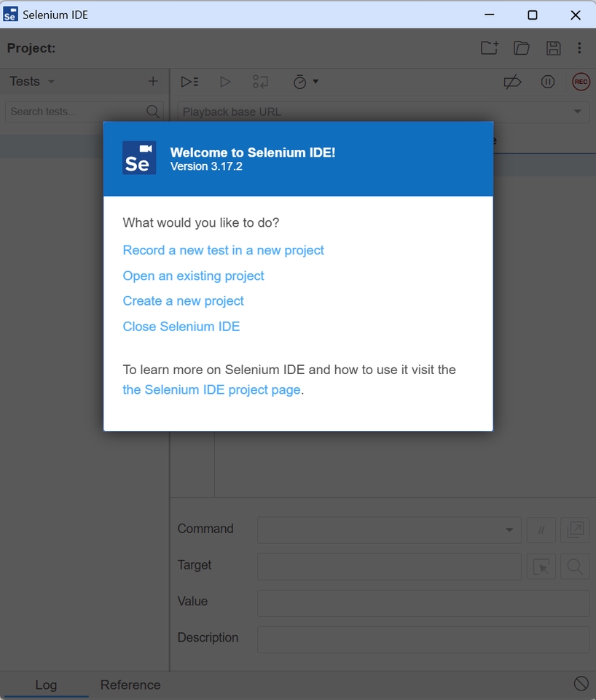
Task: Run all tests icon
Action: [189, 82]
